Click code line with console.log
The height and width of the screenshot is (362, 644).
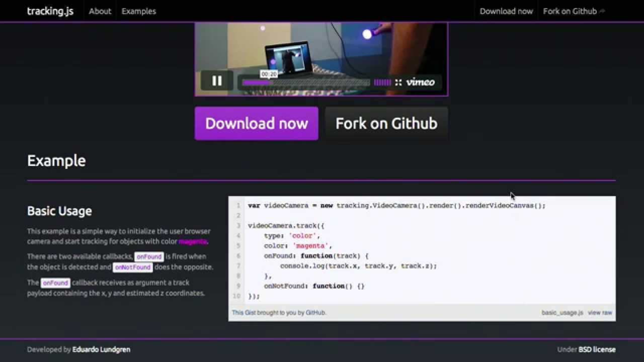(x=359, y=266)
